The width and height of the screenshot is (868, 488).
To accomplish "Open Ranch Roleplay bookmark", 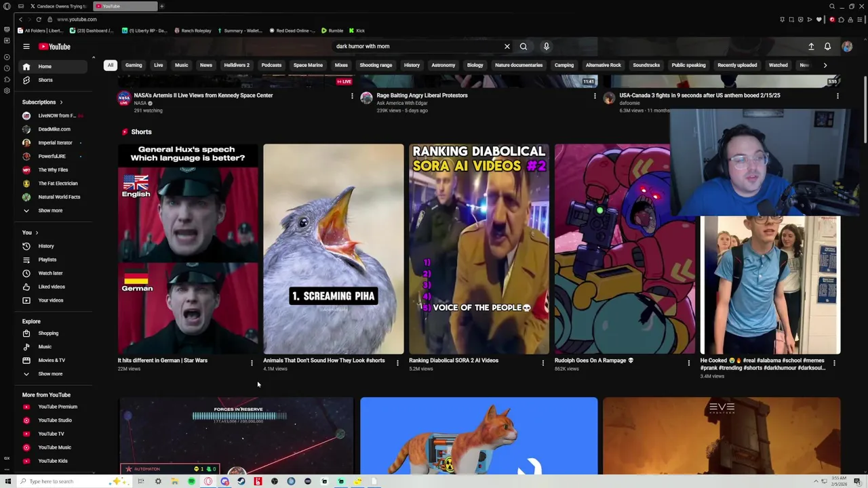I will (193, 30).
